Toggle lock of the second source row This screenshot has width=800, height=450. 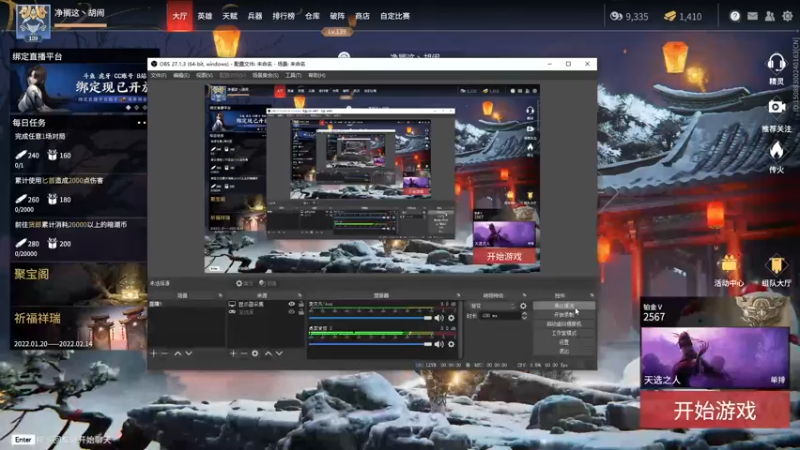coord(301,312)
